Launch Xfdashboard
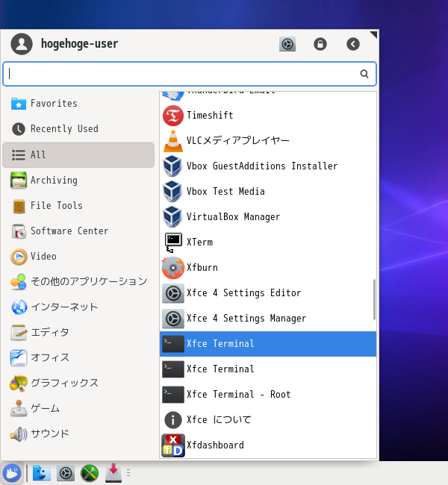 (x=268, y=445)
